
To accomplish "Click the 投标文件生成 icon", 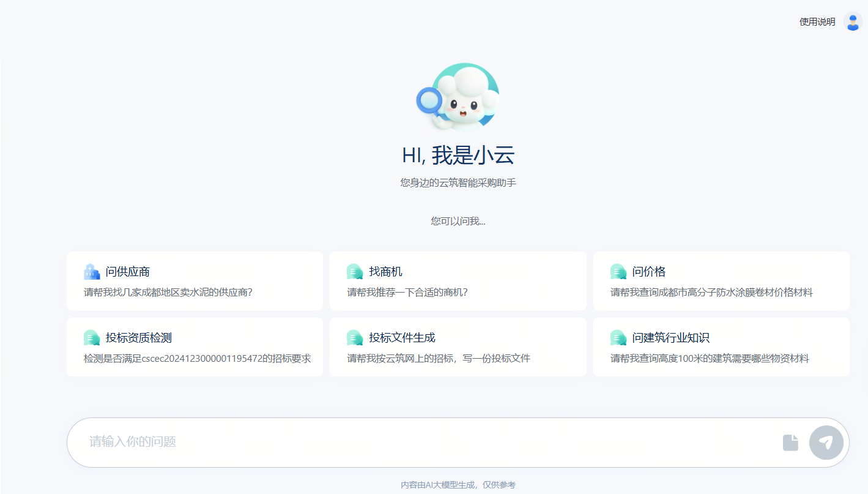I will point(355,337).
